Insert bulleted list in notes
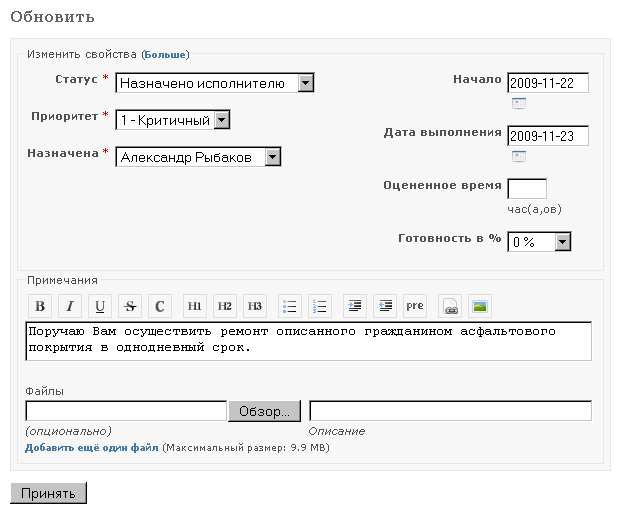The width and height of the screenshot is (621, 514). [290, 306]
